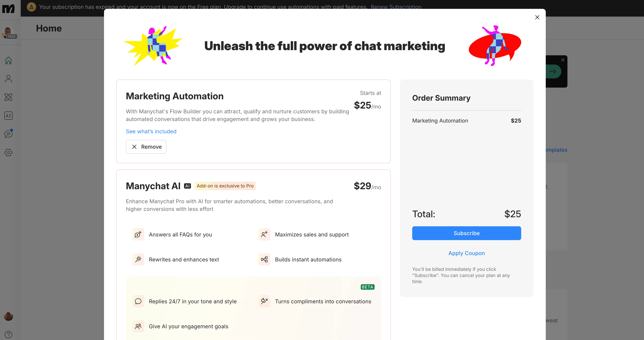Open the See what's included link

coord(151,131)
